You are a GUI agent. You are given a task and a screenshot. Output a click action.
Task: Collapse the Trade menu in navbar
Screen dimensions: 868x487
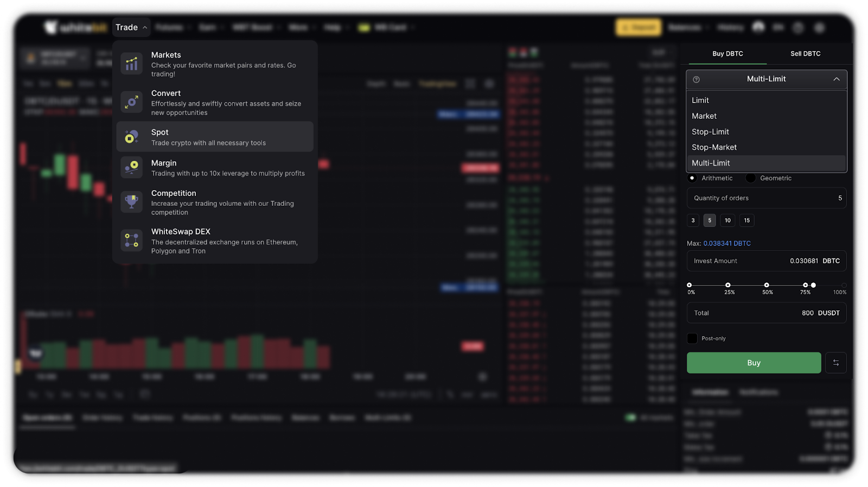(131, 27)
